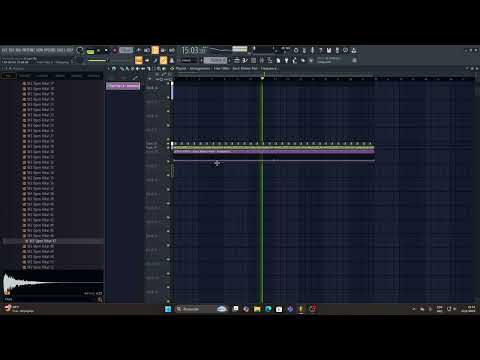This screenshot has height=360, width=480.
Task: Toggle the multilink chain icon
Action: [155, 60]
